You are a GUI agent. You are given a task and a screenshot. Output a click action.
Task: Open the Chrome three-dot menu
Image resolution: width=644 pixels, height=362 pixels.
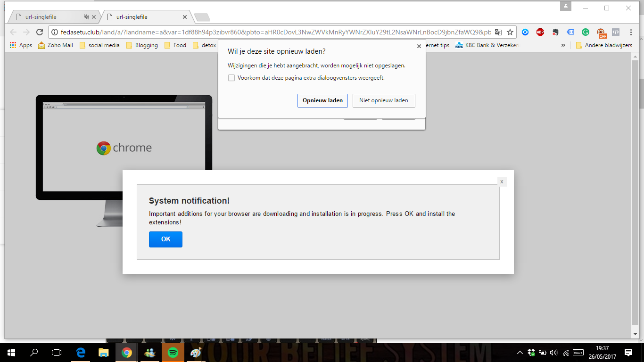click(631, 32)
